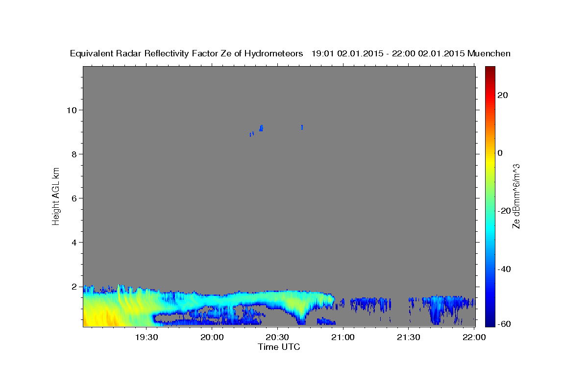Click the dark red top of the colorbar
Viewport: 588px width, 392px height.
tap(490, 70)
